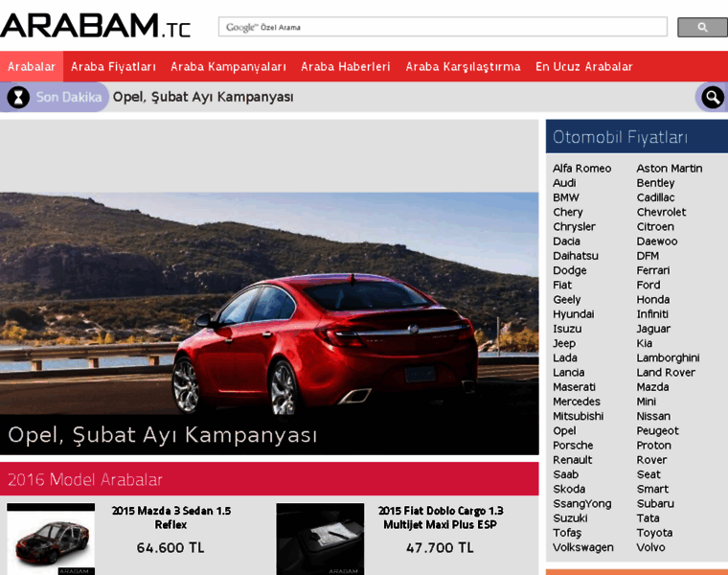
Task: Select Citroen in the brand list
Action: [x=655, y=227]
